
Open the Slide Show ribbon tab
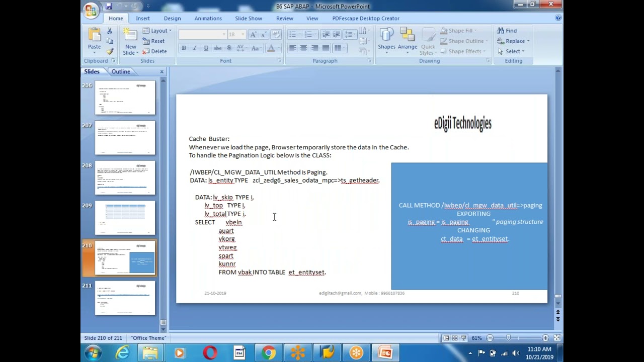tap(249, 19)
